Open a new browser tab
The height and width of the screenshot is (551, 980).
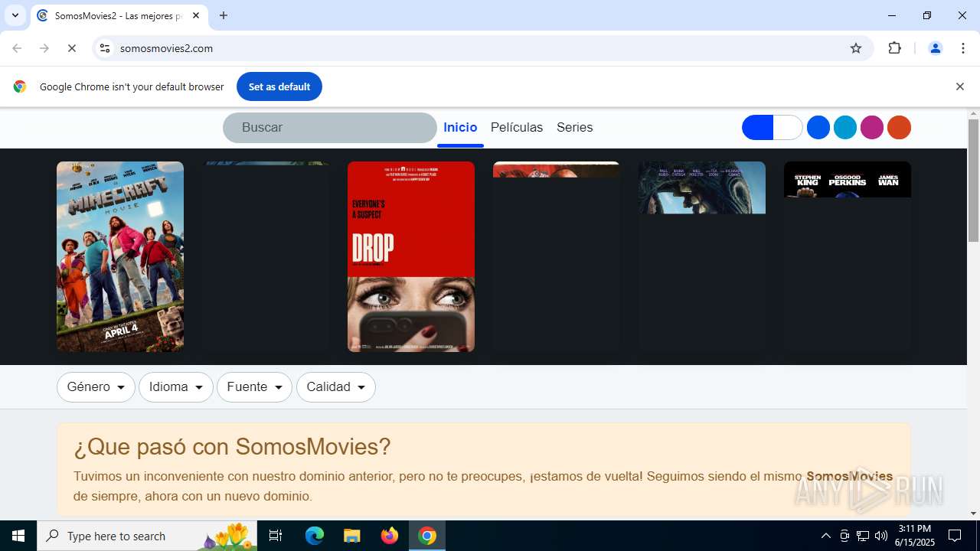224,15
